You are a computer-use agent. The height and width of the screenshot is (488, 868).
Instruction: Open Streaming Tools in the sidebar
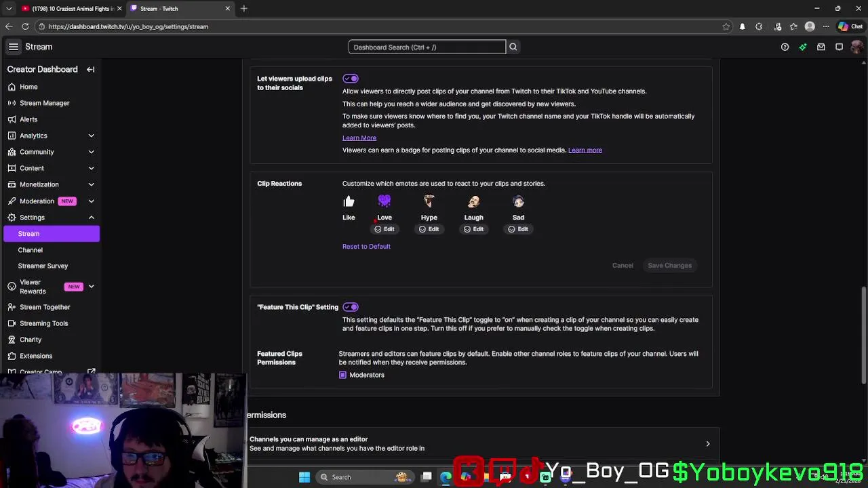coord(51,323)
